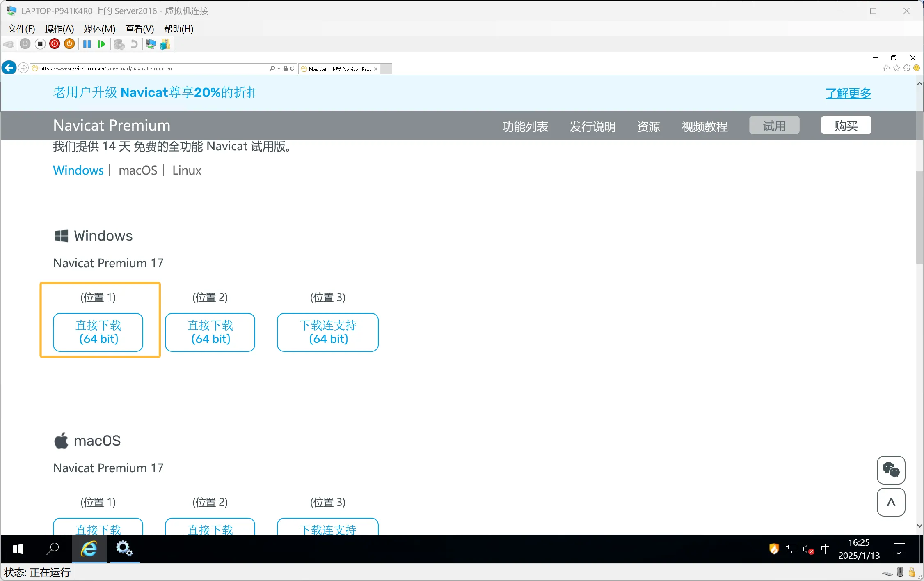The width and height of the screenshot is (924, 581).
Task: Toggle enhanced session mode icon
Action: point(151,44)
